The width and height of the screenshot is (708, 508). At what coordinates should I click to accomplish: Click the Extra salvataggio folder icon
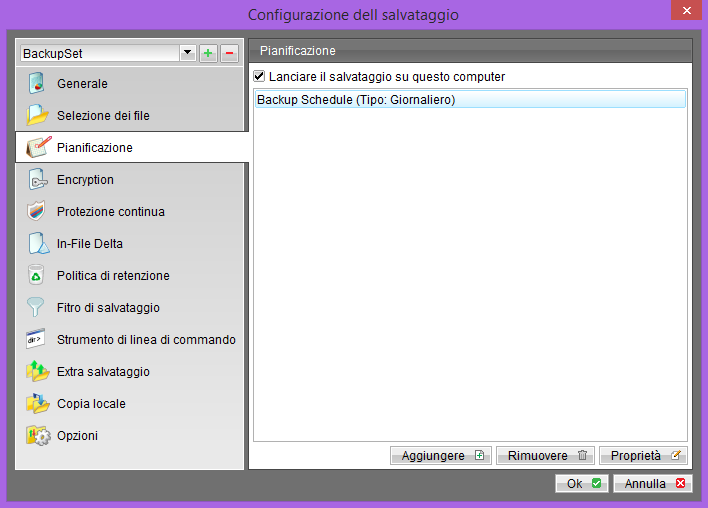tap(37, 371)
